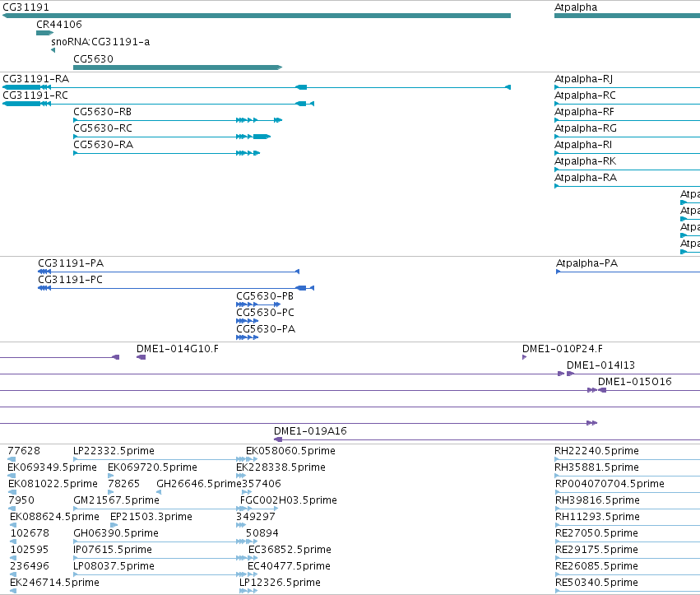This screenshot has height=595, width=700.
Task: Click EST LP12326.5prime
Action: pos(280,583)
